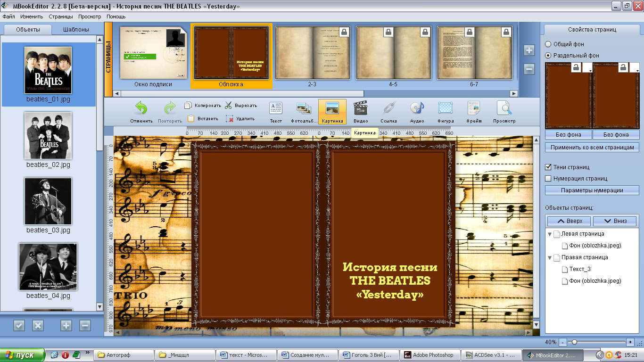Open the Просмотр menu
Screen dimensions: 644x362
90,16
